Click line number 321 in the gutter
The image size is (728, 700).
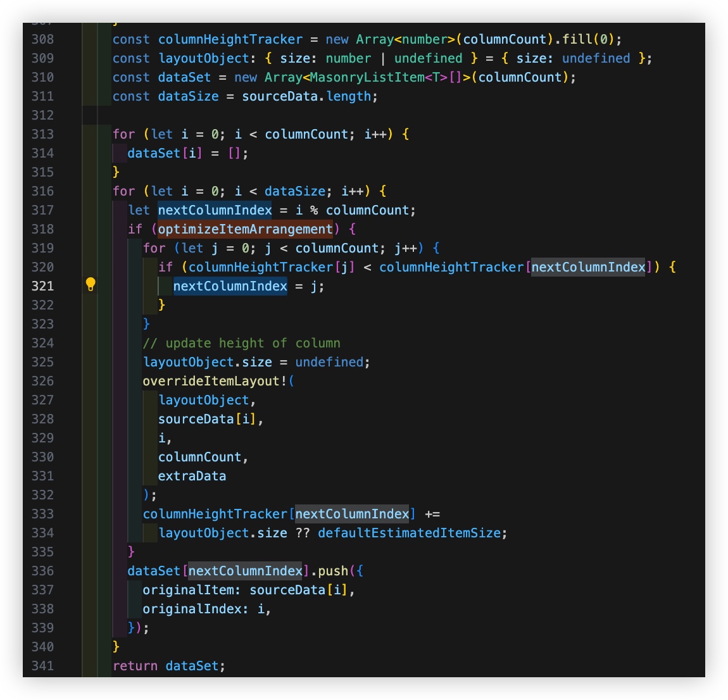coord(42,286)
